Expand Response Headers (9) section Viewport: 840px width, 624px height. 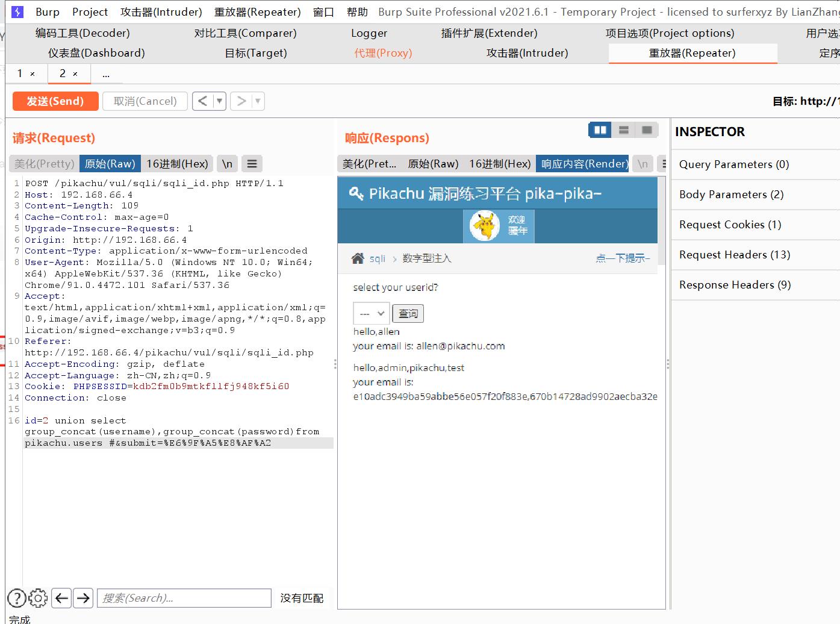[756, 285]
